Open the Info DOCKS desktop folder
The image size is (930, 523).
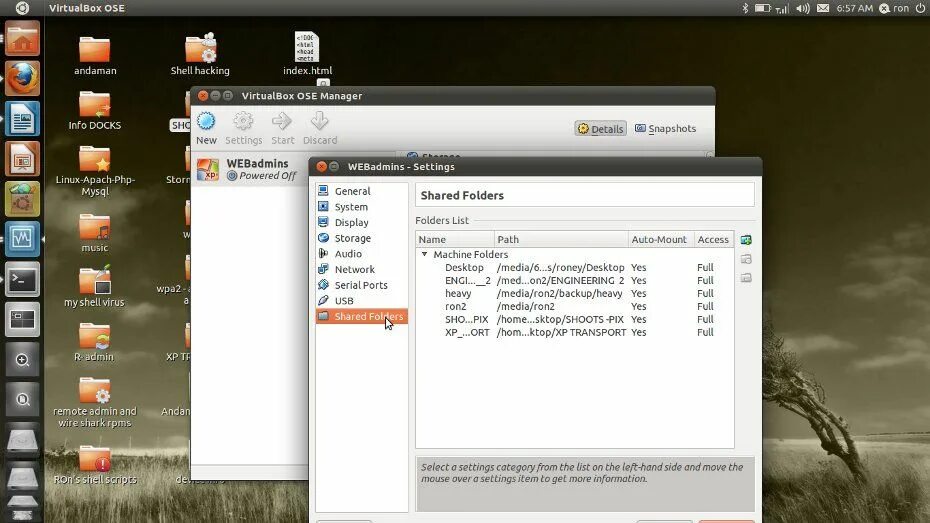tap(95, 111)
